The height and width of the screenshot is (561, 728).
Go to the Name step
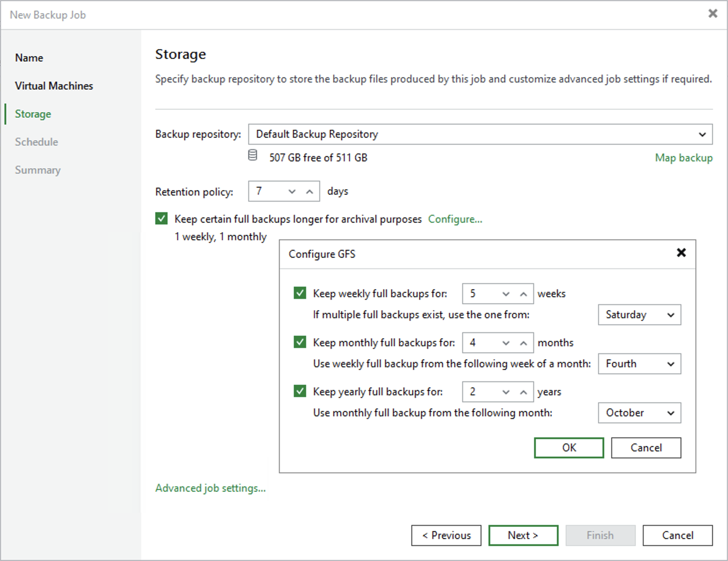[x=29, y=58]
